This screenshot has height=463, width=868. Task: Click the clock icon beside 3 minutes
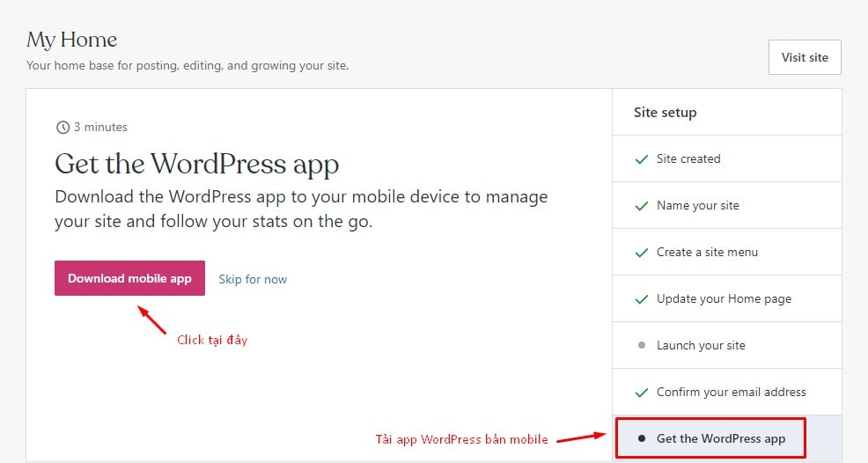point(63,128)
